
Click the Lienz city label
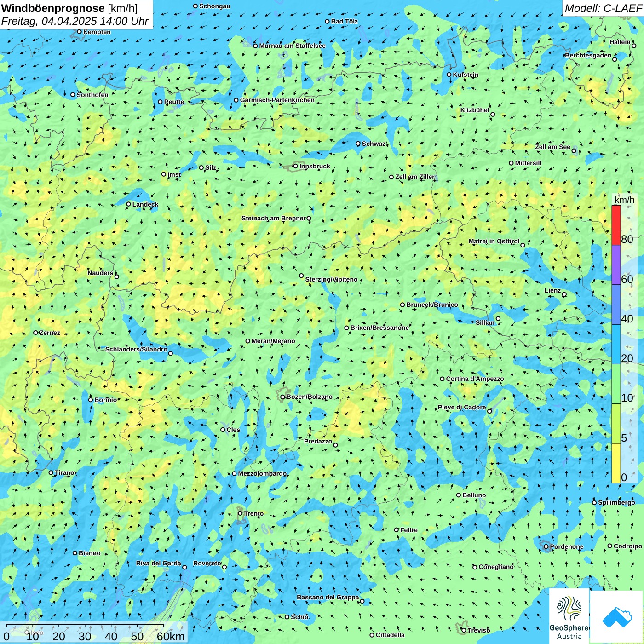pos(552,290)
